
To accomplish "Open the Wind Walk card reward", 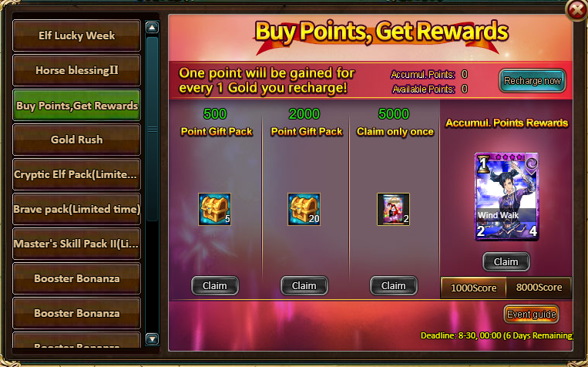I will coord(506,197).
